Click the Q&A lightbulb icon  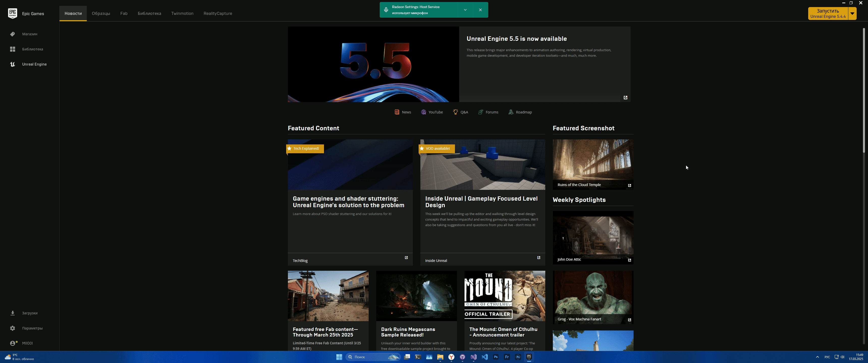455,112
